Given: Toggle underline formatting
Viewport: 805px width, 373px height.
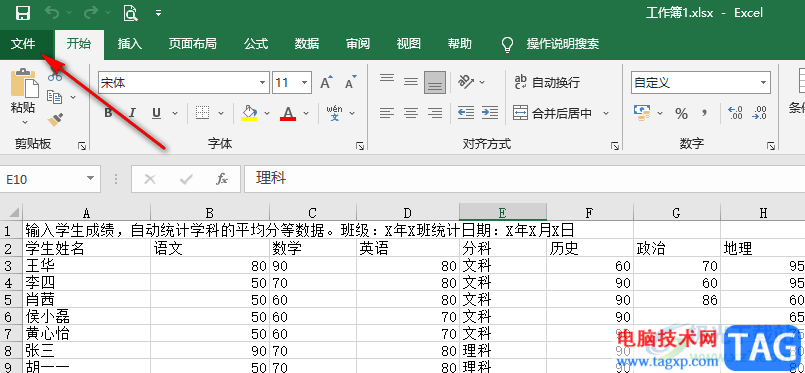Looking at the screenshot, I should (157, 113).
